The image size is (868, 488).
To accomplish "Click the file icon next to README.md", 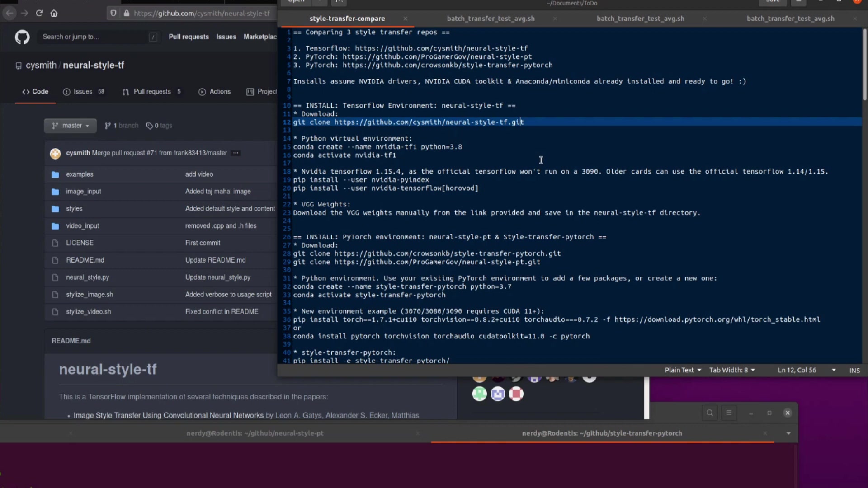I will tap(55, 260).
